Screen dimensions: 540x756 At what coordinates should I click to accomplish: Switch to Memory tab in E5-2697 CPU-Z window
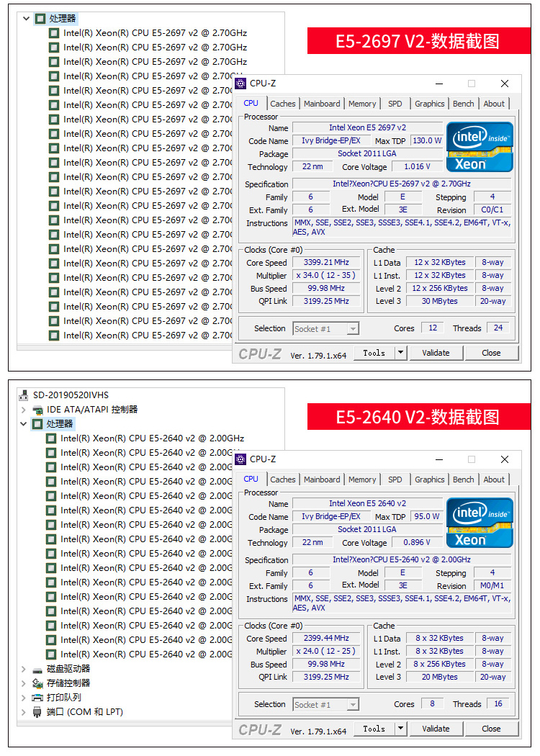point(362,104)
